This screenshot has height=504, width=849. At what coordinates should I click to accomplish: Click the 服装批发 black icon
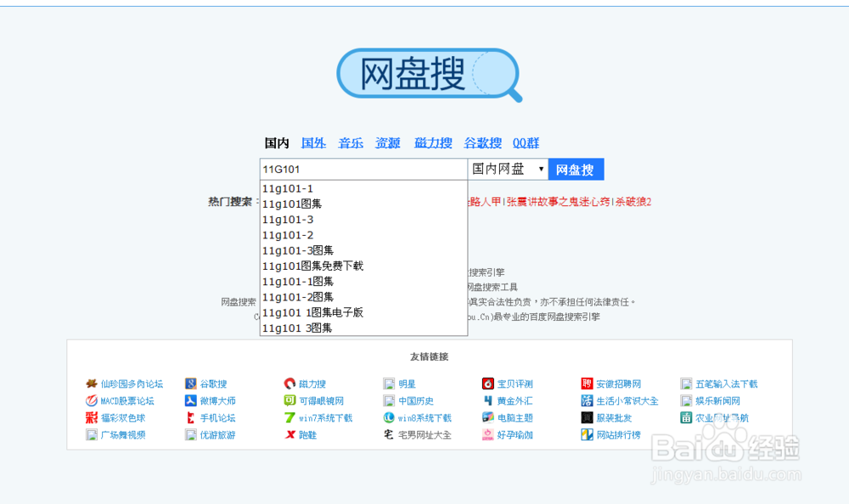(x=587, y=417)
